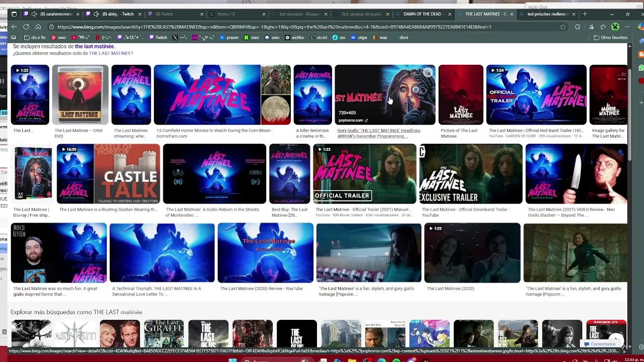Open 'Best Buy: The Last Matinee' caption link

point(289,212)
